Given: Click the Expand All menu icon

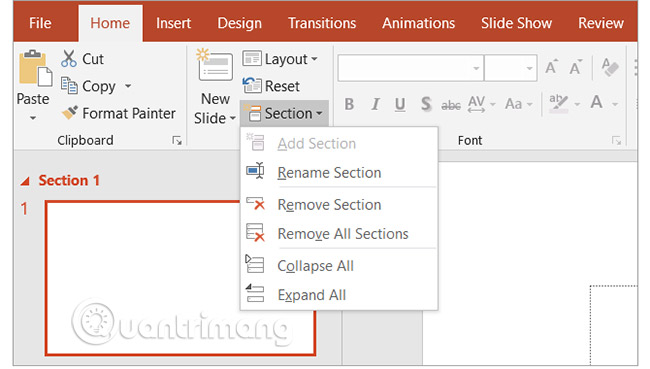Looking at the screenshot, I should coord(255,293).
